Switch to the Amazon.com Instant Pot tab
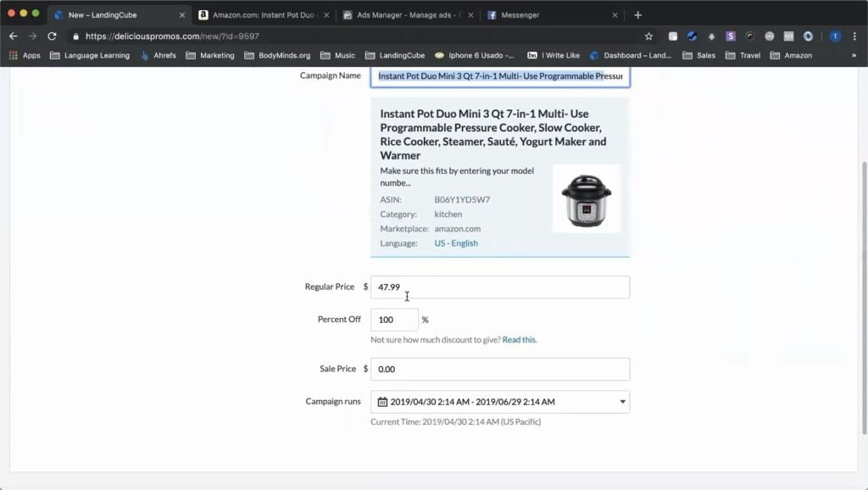Screen dimensions: 868x490 coord(264,15)
